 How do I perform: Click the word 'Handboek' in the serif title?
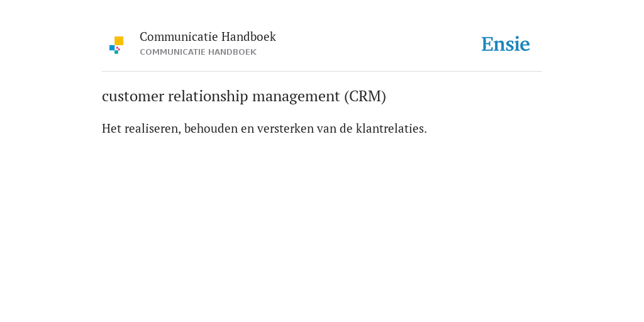pyautogui.click(x=248, y=36)
